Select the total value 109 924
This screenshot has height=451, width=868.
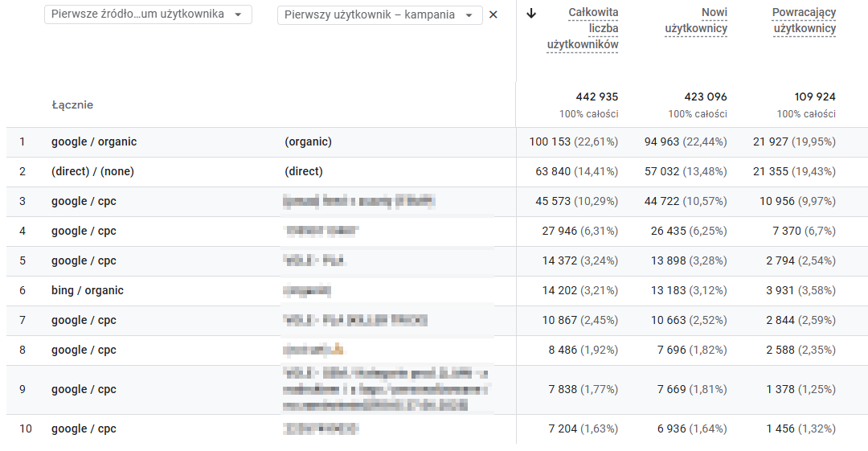815,97
